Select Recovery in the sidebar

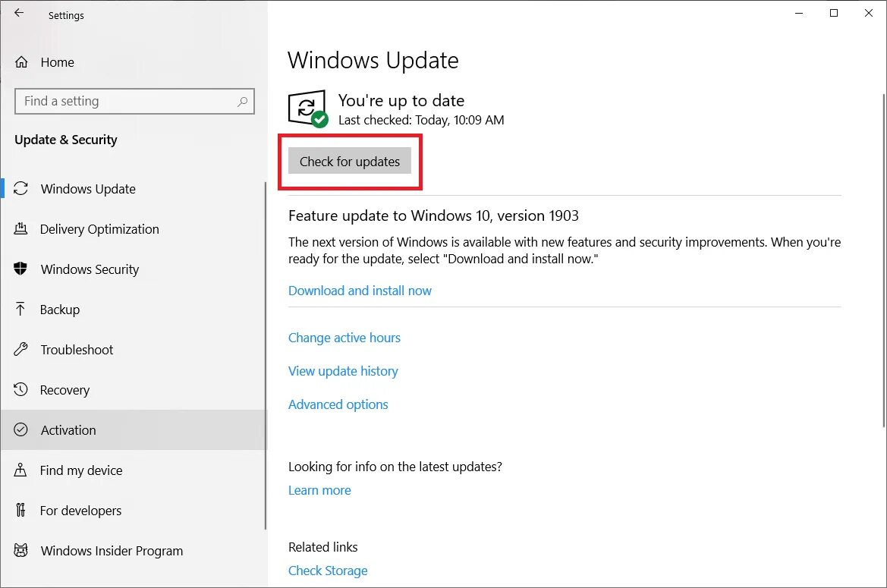pos(134,389)
